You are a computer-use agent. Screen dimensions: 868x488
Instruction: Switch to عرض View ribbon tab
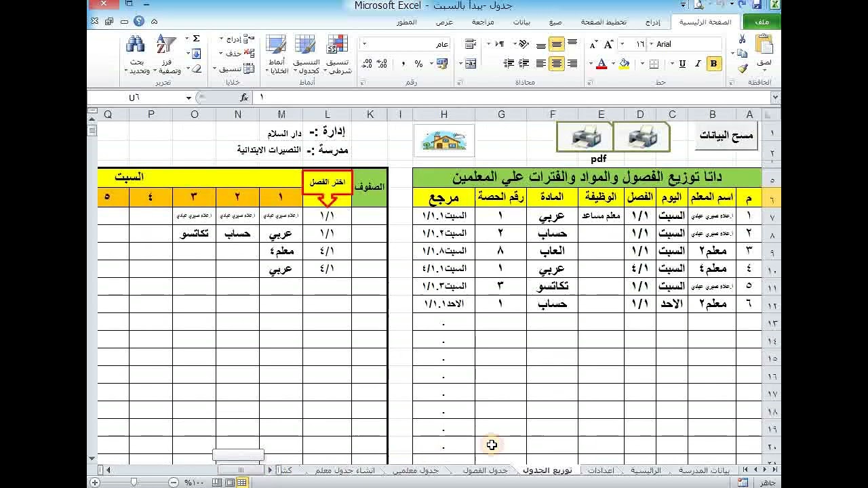tap(444, 22)
